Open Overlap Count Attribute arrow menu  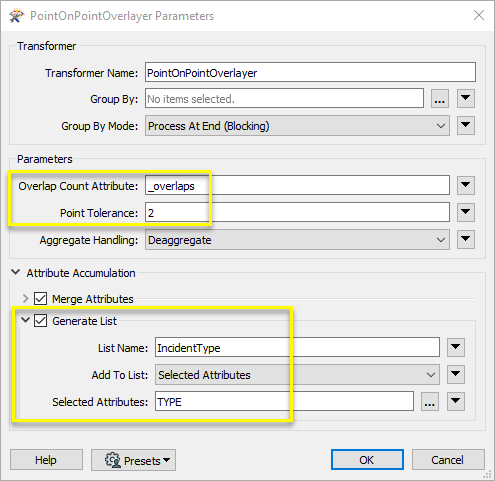click(465, 185)
